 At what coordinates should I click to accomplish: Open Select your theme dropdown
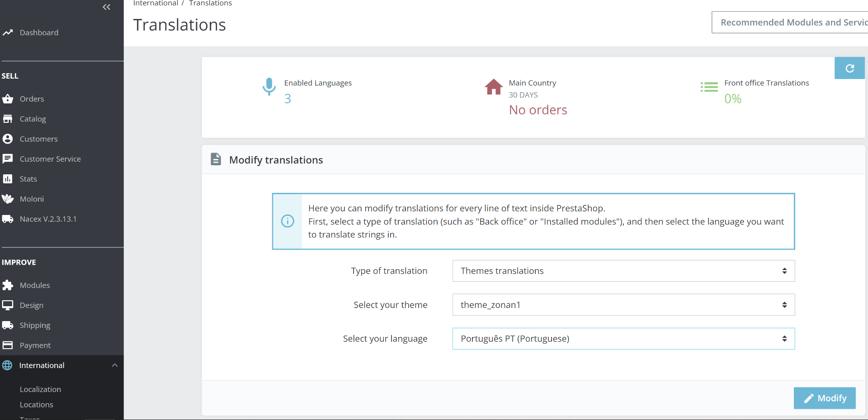623,305
